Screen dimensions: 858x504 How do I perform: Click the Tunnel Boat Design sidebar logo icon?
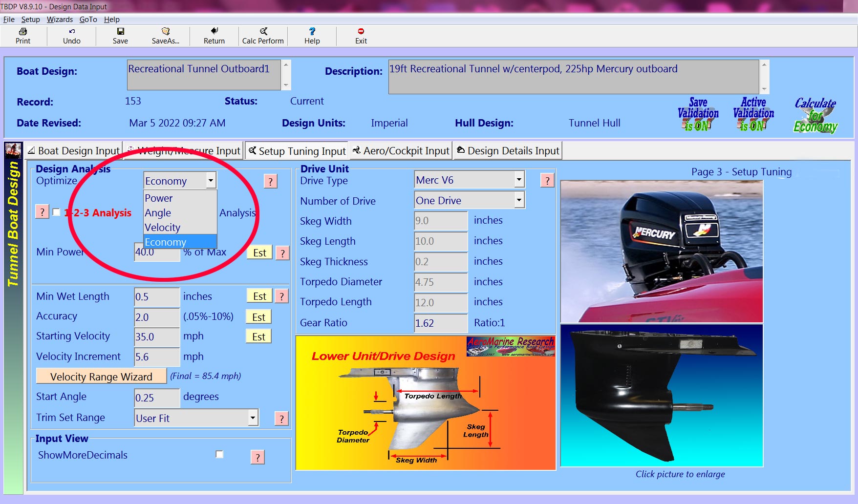point(13,150)
